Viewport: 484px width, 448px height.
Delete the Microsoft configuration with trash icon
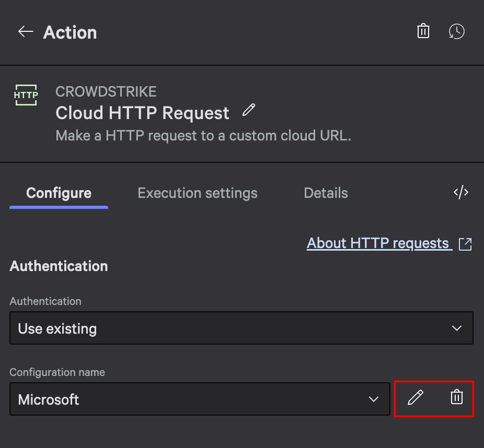click(x=456, y=397)
